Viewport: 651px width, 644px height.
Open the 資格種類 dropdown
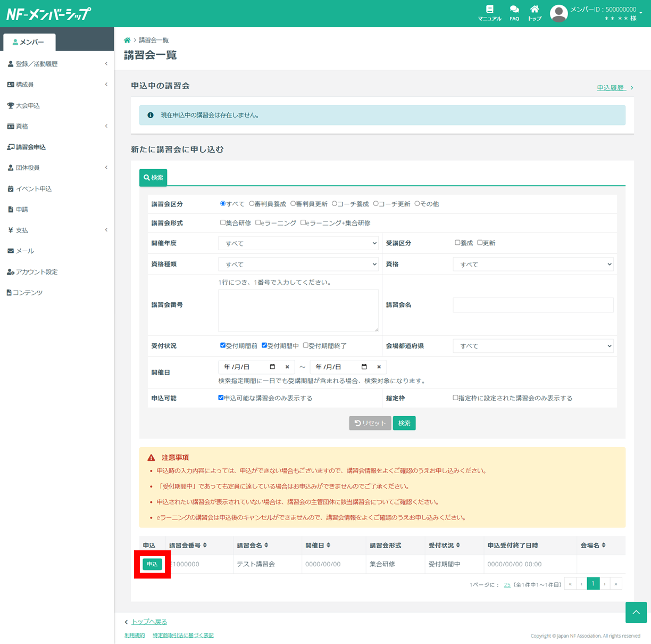pos(298,264)
